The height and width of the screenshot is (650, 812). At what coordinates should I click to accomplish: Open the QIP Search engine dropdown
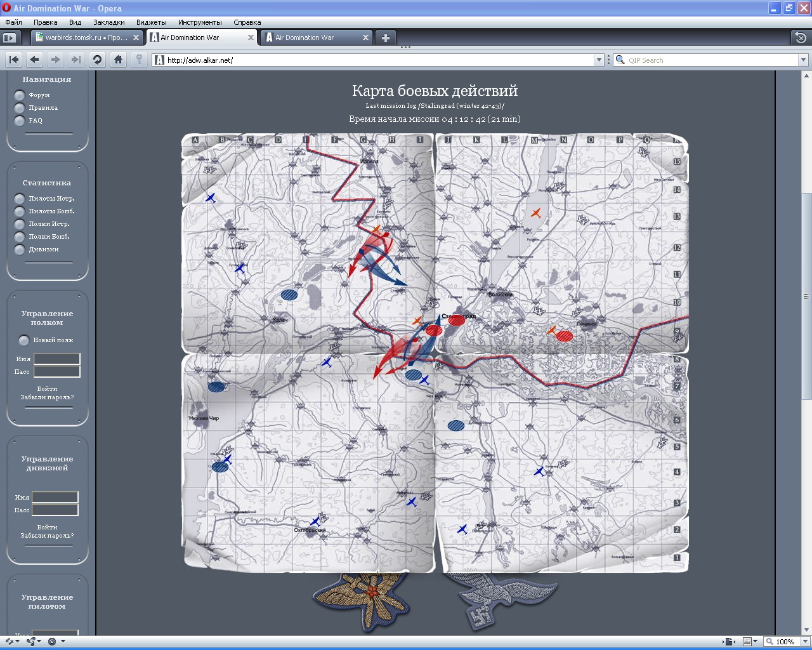click(x=803, y=60)
